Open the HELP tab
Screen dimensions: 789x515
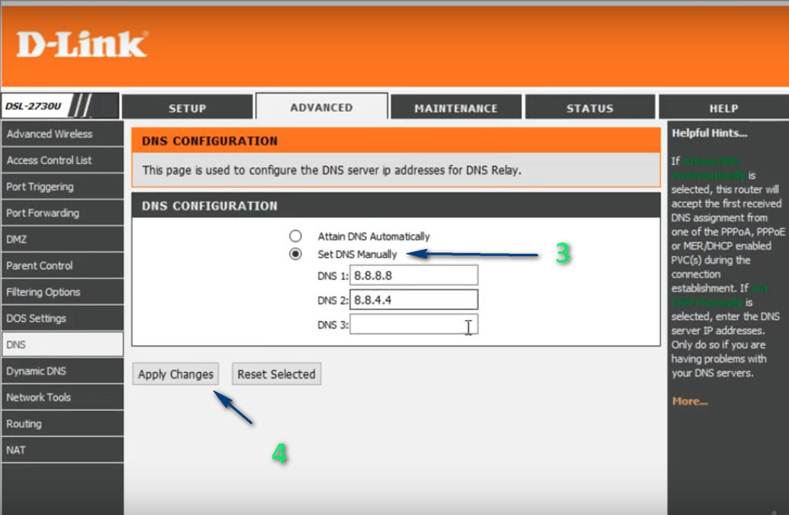click(x=724, y=107)
